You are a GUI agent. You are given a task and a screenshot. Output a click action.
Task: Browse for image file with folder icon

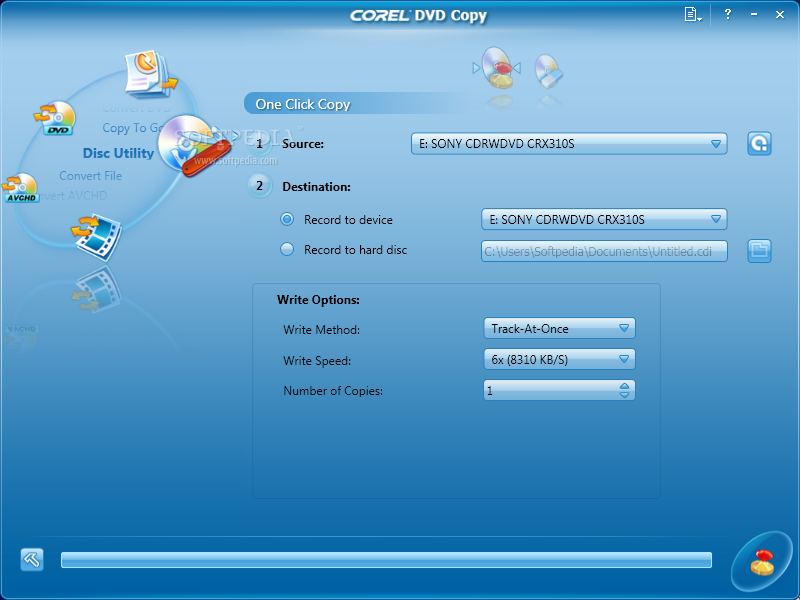(x=759, y=251)
